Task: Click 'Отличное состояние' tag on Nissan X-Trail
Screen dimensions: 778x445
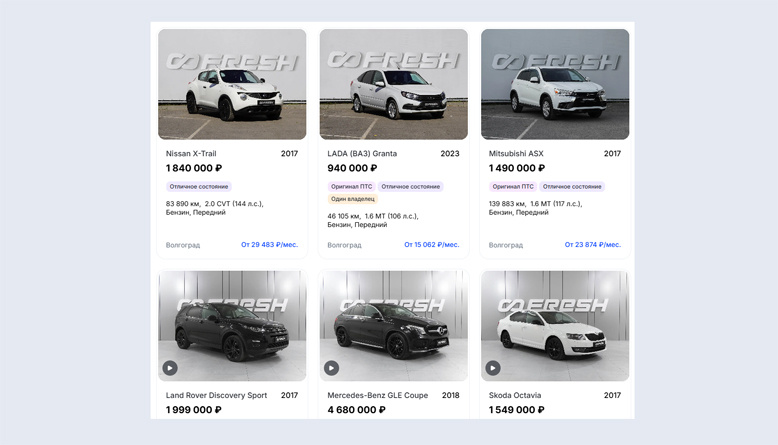Action: (x=199, y=187)
